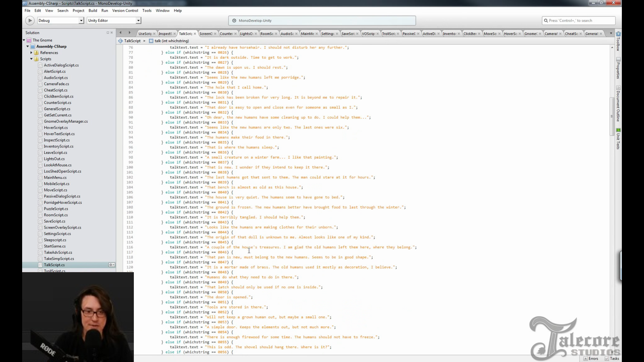Collapse the Assembly-CSharp project node
Screen dimensions: 644x362
pos(28,46)
